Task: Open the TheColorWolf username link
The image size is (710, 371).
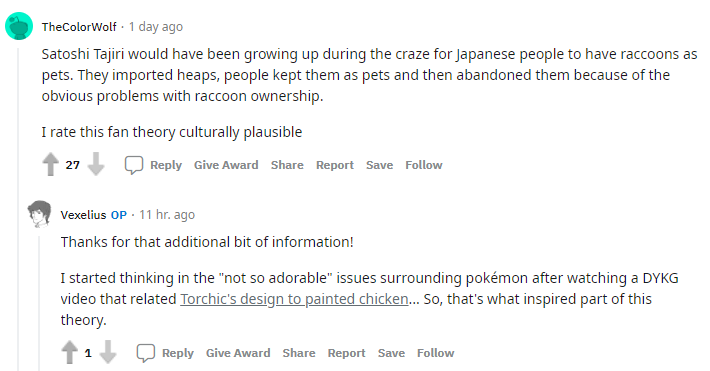Action: pyautogui.click(x=79, y=27)
